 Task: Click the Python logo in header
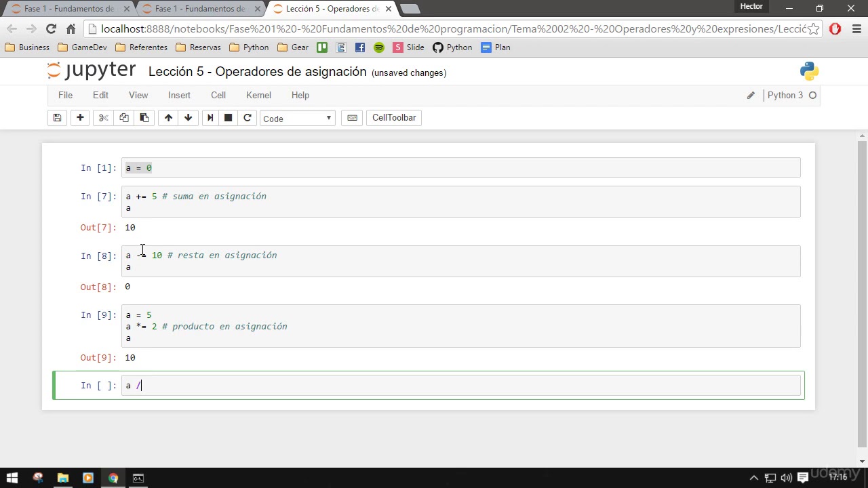click(809, 71)
